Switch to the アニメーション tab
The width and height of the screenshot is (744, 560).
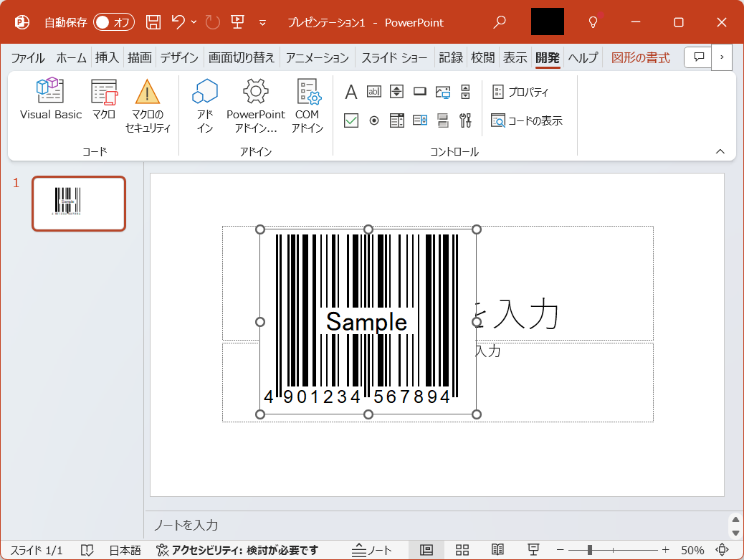(x=318, y=58)
